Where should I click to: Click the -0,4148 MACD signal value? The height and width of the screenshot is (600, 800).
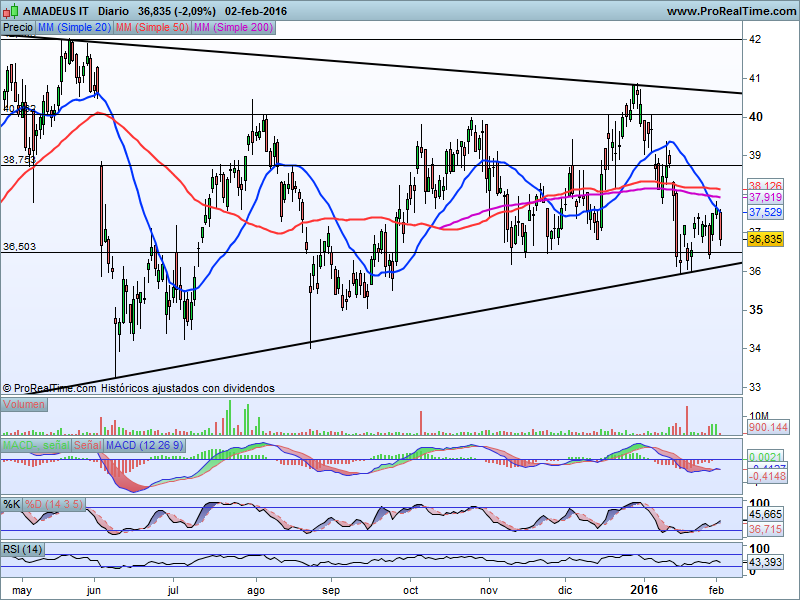(x=767, y=476)
